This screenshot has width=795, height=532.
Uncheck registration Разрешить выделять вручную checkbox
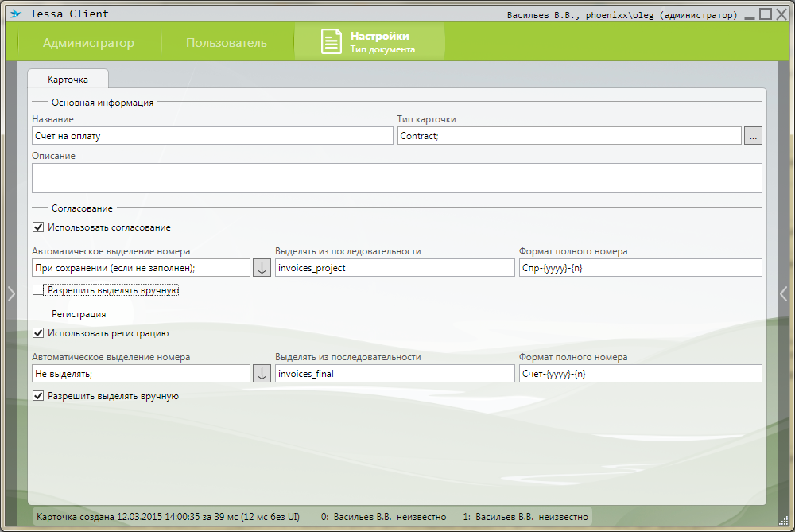pos(38,395)
